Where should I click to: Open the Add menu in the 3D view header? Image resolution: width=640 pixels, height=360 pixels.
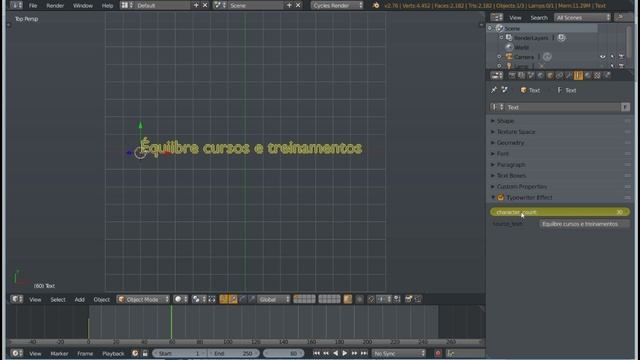tap(80, 299)
